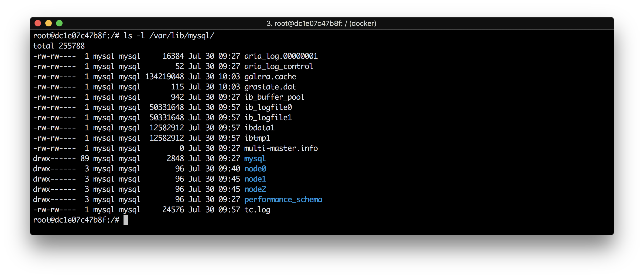Click the total 255788 summary line
The width and height of the screenshot is (644, 278).
click(x=59, y=46)
